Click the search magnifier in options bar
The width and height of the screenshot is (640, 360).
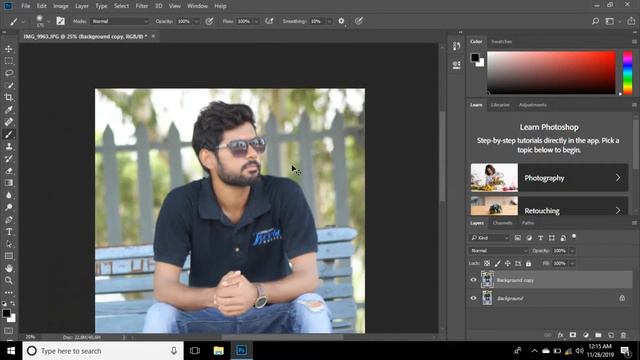tap(595, 21)
